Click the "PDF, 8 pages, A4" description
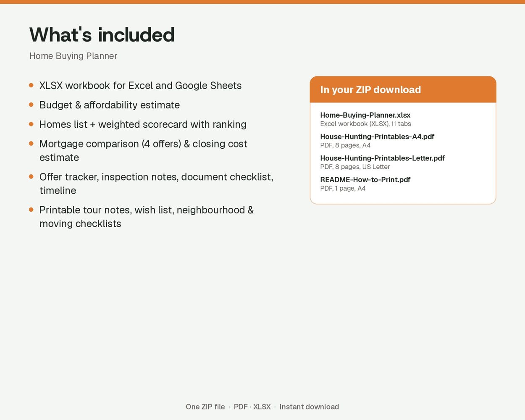The height and width of the screenshot is (420, 525). 345,145
